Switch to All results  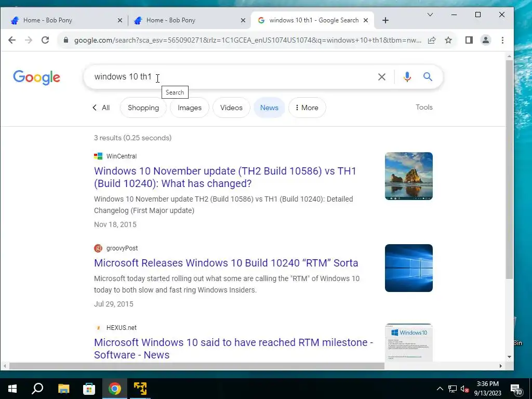(101, 108)
